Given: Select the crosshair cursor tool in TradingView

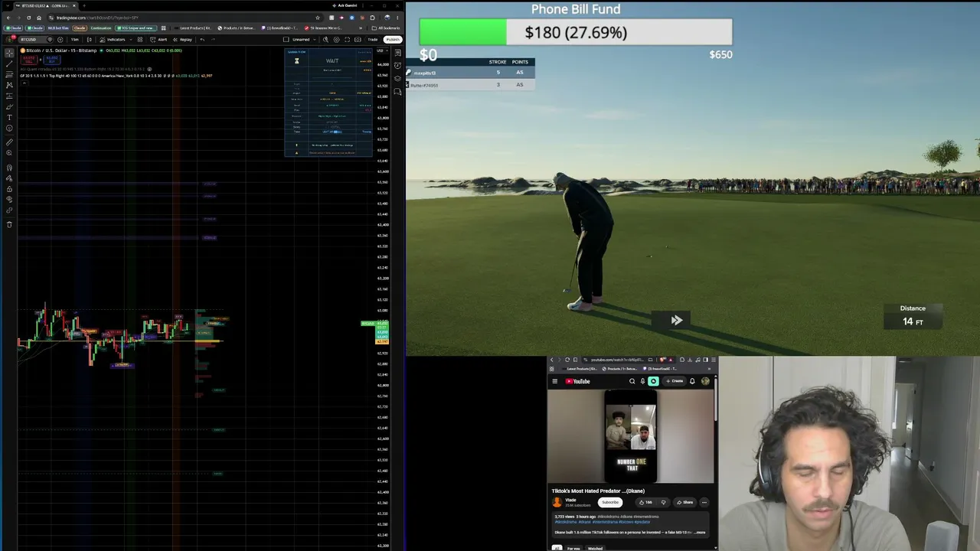Looking at the screenshot, I should tap(9, 54).
